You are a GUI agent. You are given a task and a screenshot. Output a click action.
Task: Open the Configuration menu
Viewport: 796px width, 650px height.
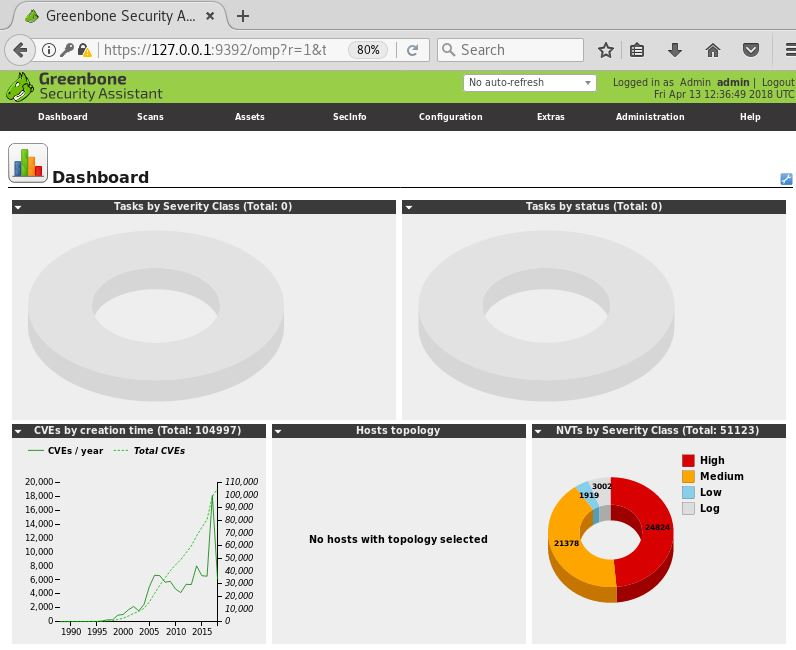[x=450, y=117]
